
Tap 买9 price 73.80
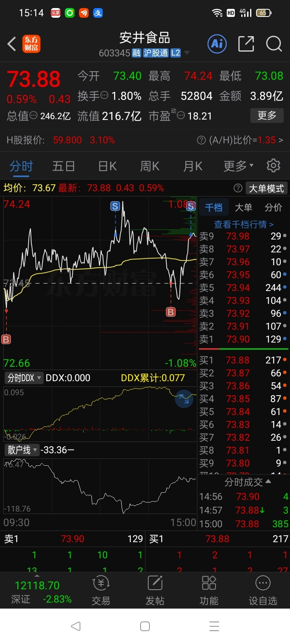(238, 463)
